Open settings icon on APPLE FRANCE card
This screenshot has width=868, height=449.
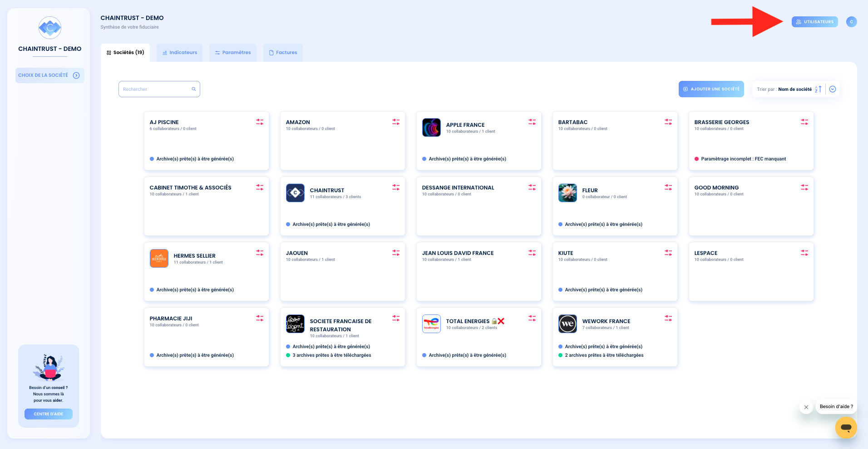click(x=532, y=122)
